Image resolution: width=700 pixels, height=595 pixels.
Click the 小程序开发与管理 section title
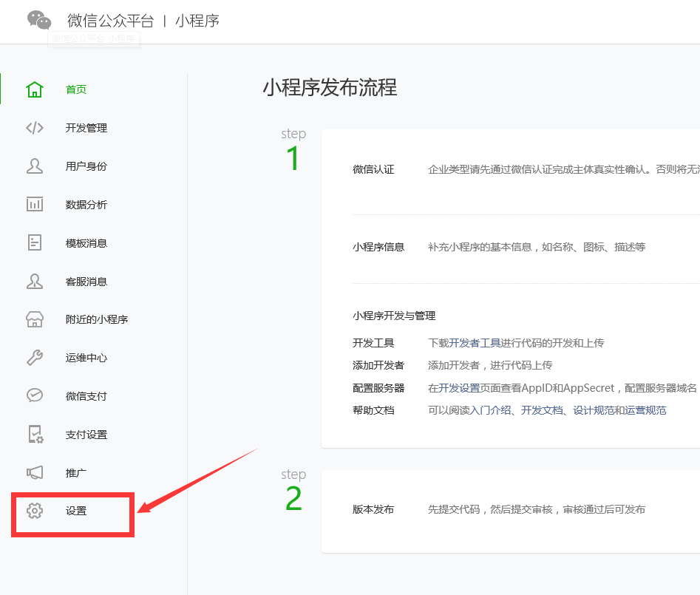tap(394, 316)
